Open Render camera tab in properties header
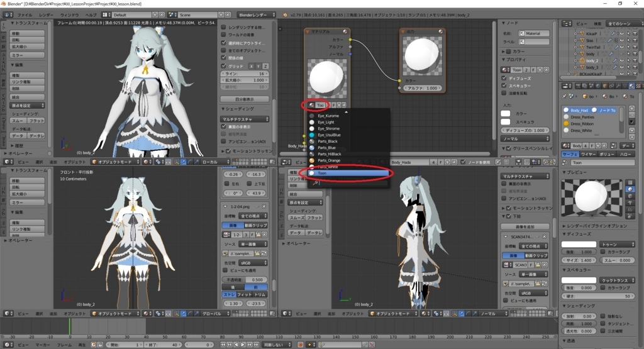Viewport: 644px width, 349px height. pyautogui.click(x=579, y=86)
